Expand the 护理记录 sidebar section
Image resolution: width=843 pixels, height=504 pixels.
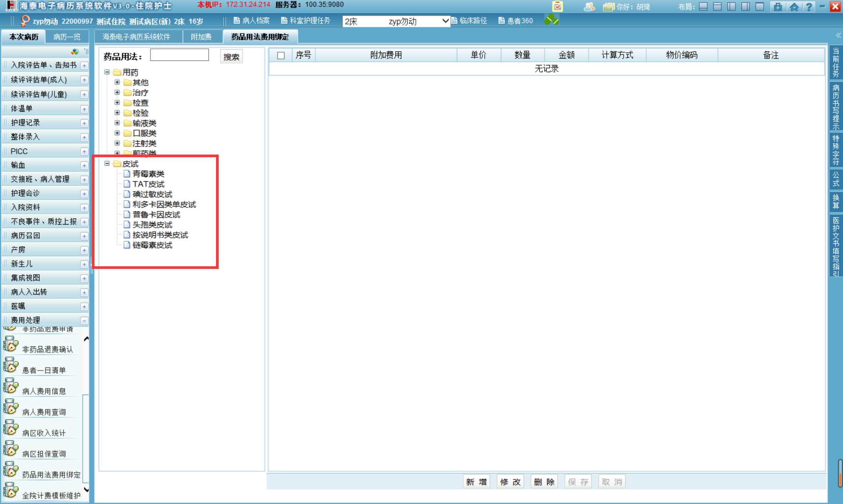click(84, 123)
